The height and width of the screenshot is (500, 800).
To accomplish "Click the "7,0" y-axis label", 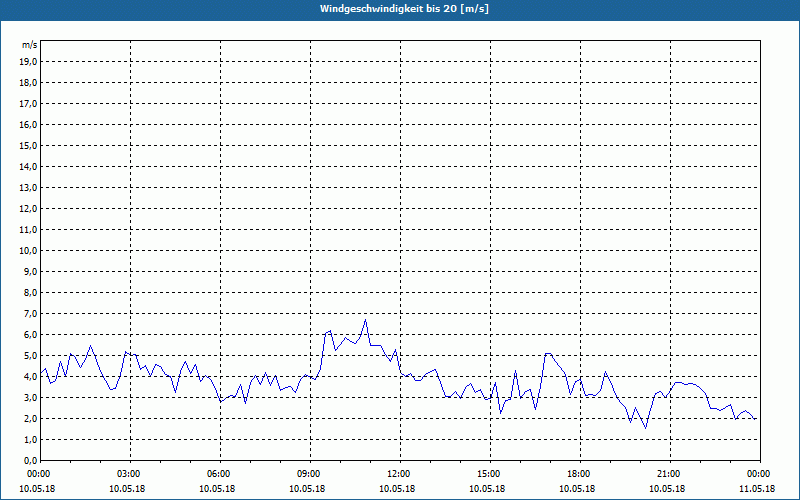I will tap(30, 313).
